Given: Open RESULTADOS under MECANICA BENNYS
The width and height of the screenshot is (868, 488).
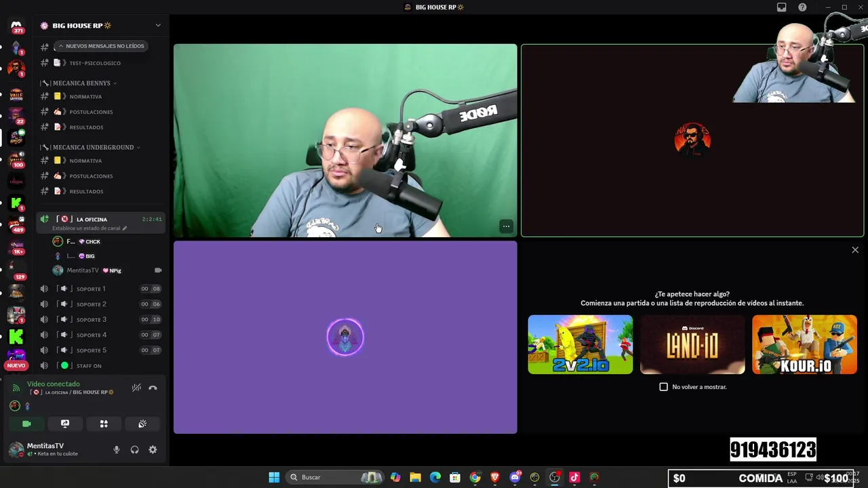Looking at the screenshot, I should [x=102, y=127].
